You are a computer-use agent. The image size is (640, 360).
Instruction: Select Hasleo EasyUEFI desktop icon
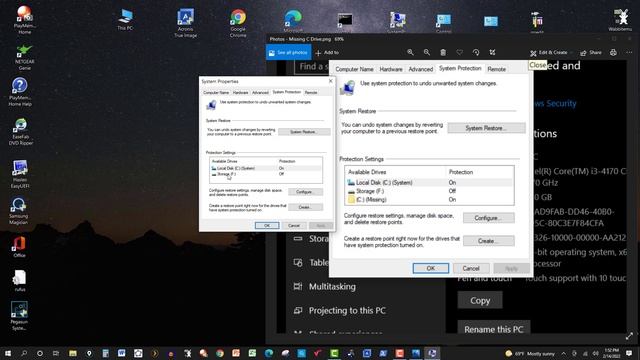pos(20,174)
